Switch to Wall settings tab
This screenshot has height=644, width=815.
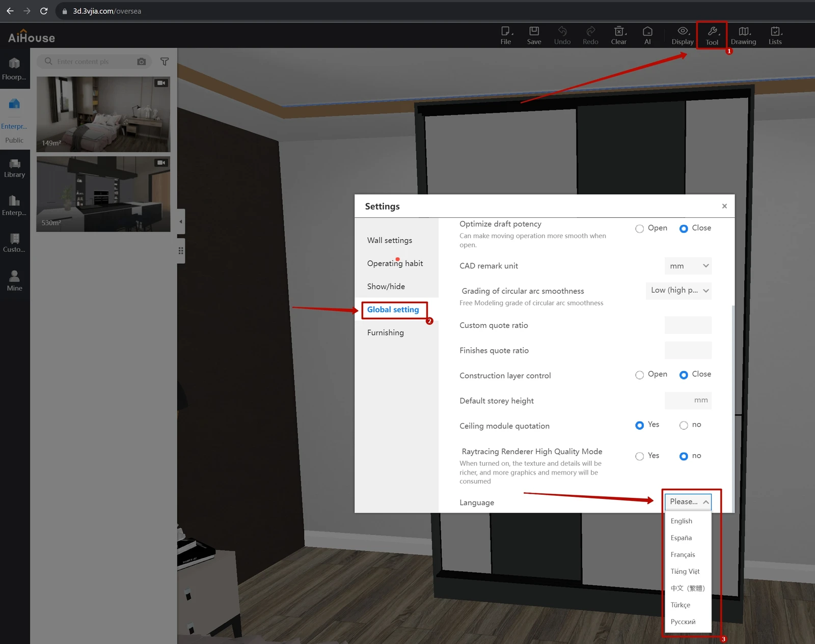click(390, 240)
